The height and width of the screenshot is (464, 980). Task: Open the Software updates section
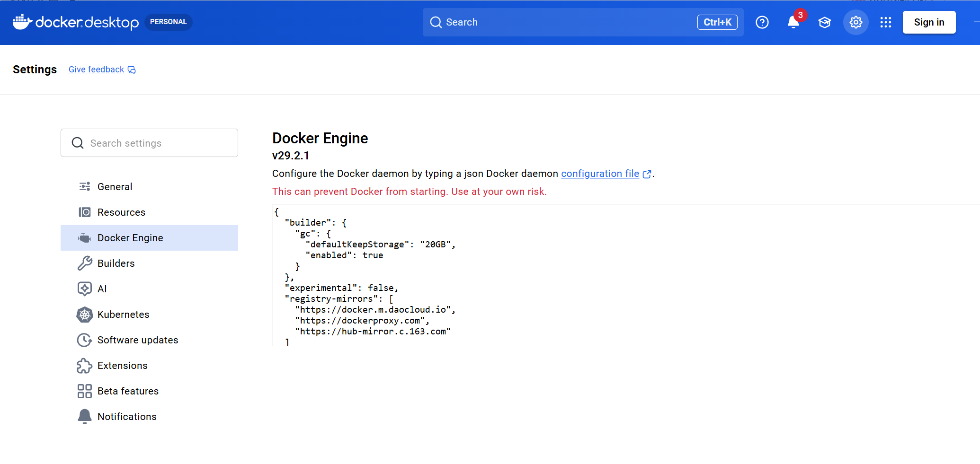[x=149, y=340]
